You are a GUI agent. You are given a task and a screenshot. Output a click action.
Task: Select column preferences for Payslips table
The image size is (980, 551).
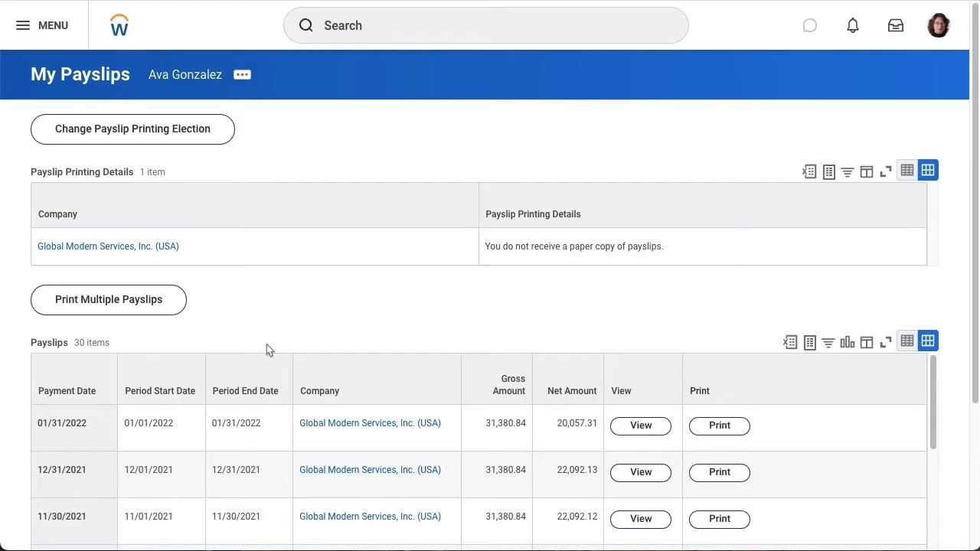click(867, 342)
